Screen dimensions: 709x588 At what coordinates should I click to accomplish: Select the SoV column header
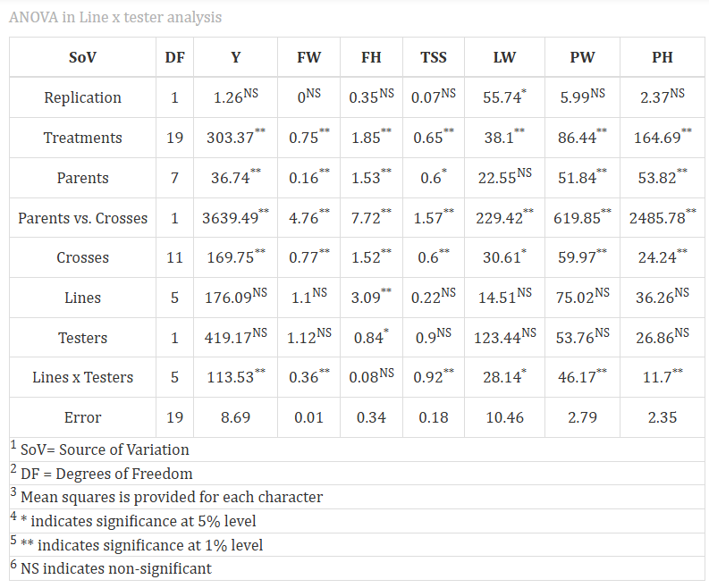(83, 57)
